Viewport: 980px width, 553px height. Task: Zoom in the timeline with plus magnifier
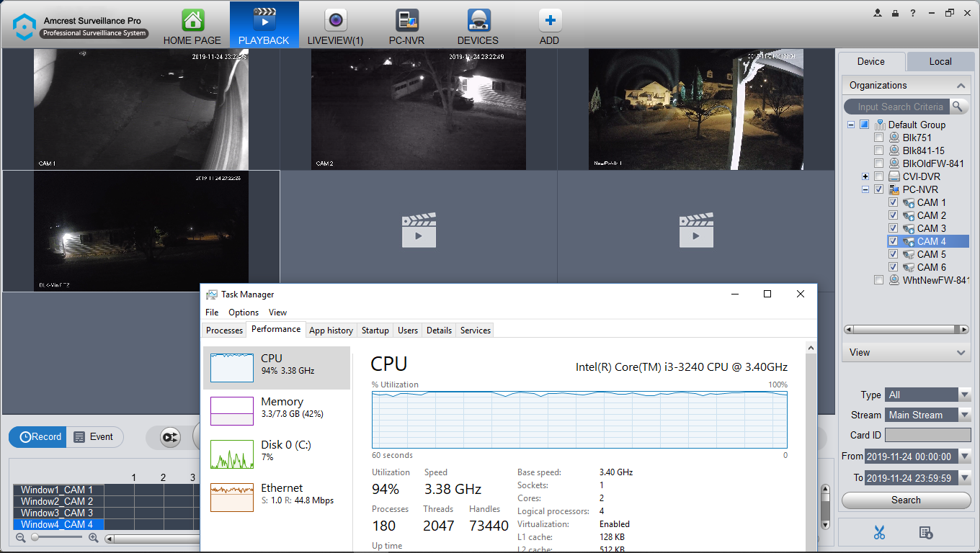[x=93, y=537]
